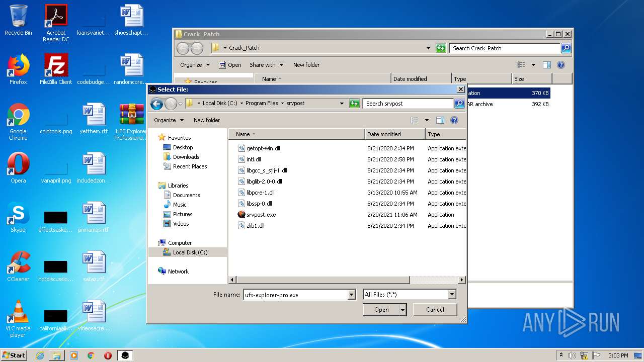Open Pictures library
This screenshot has height=362, width=644.
tap(178, 214)
